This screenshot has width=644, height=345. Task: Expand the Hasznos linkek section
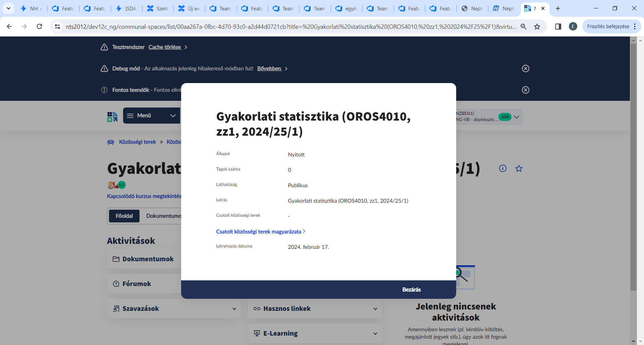pyautogui.click(x=375, y=309)
